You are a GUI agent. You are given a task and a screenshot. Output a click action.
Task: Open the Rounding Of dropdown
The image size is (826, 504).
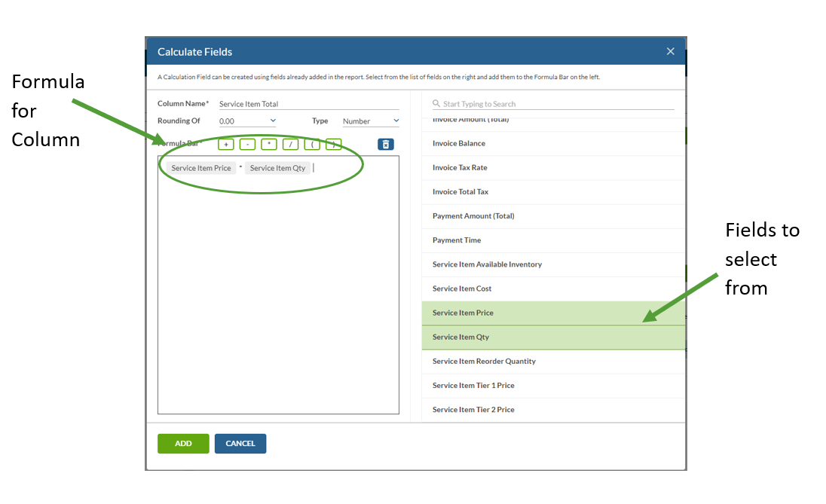[248, 121]
